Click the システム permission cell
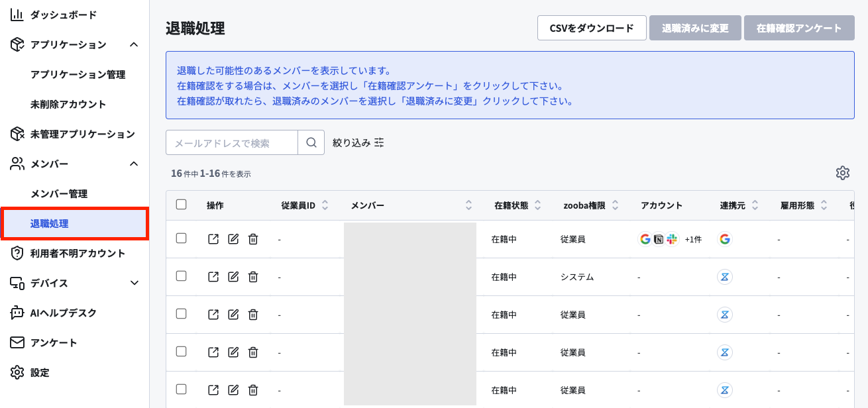The height and width of the screenshot is (408, 868). 577,277
